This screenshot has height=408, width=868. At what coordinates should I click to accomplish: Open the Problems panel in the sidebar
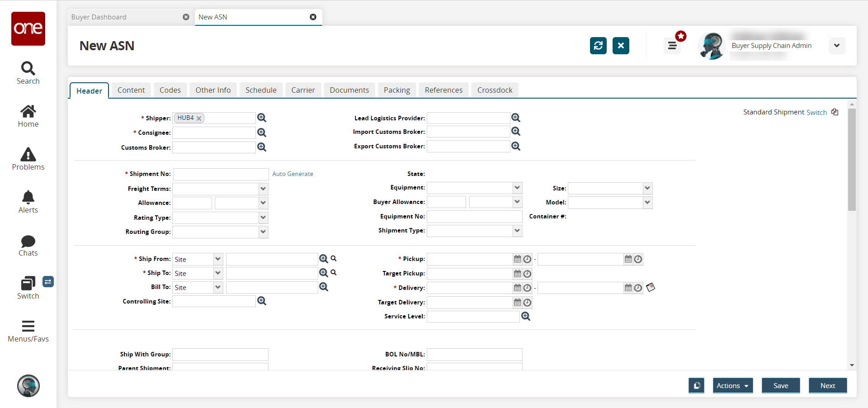pos(28,159)
